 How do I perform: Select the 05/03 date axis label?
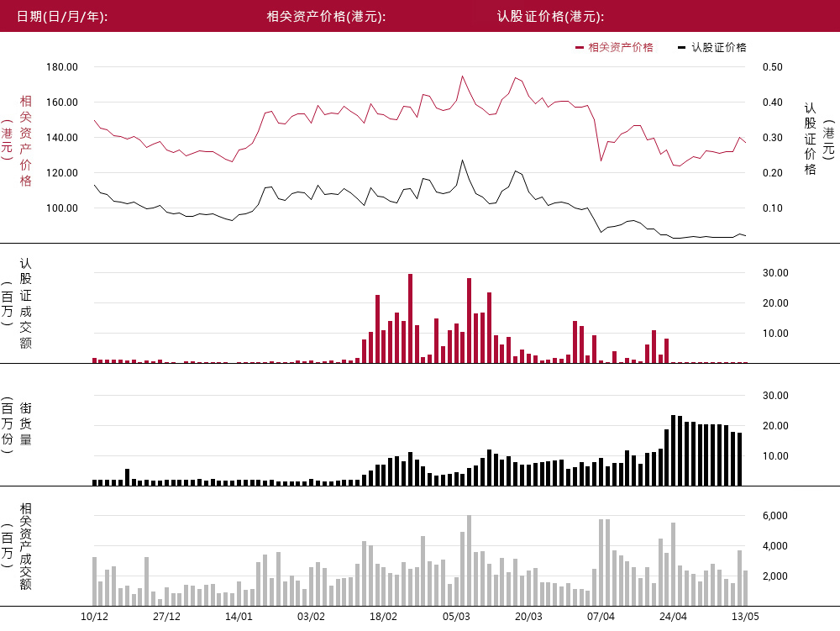456,617
